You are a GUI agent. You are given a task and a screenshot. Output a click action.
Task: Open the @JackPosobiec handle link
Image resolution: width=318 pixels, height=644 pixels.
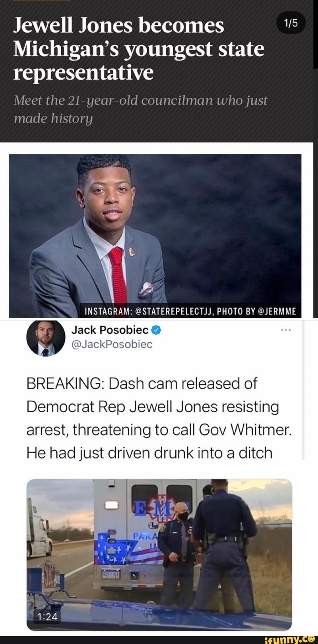click(112, 344)
